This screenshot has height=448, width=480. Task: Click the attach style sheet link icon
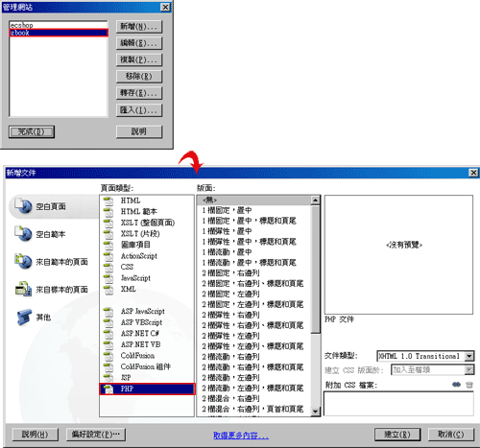[457, 385]
